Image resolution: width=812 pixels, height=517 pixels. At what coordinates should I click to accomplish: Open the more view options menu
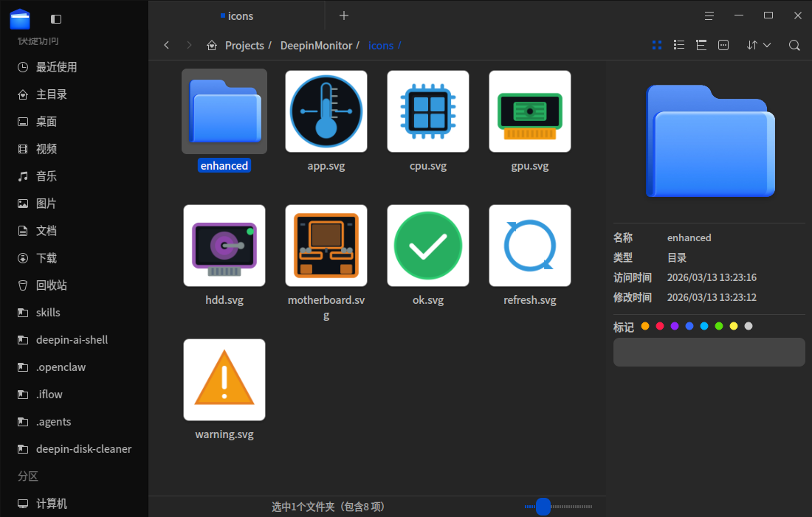coord(723,45)
